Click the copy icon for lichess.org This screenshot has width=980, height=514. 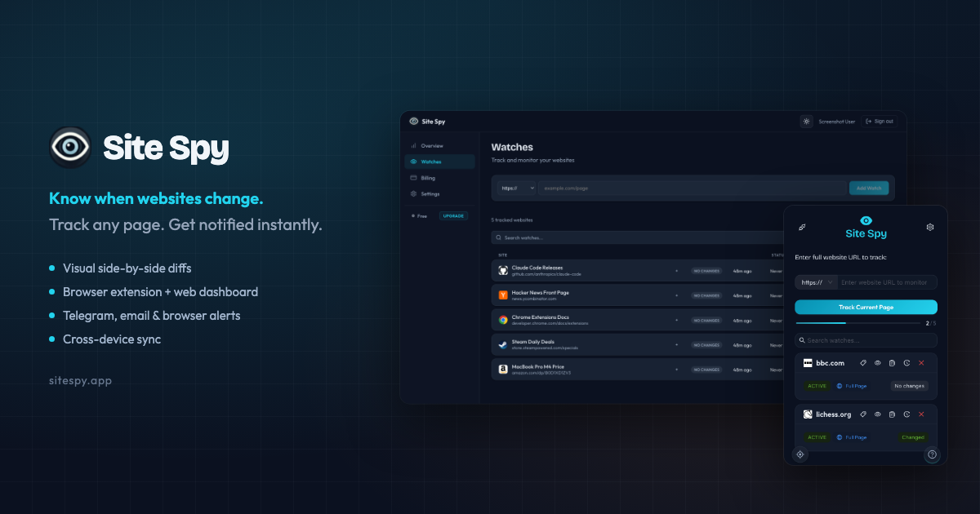tap(891, 414)
